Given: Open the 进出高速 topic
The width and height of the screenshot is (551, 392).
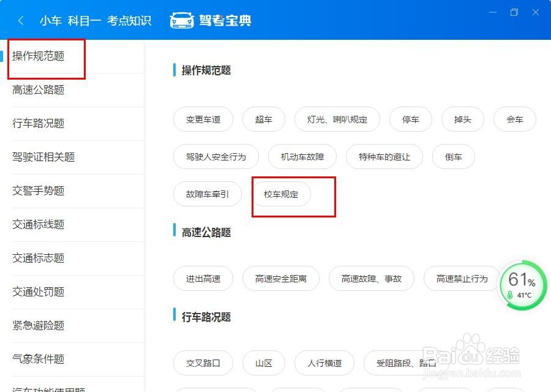Looking at the screenshot, I should click(x=203, y=279).
